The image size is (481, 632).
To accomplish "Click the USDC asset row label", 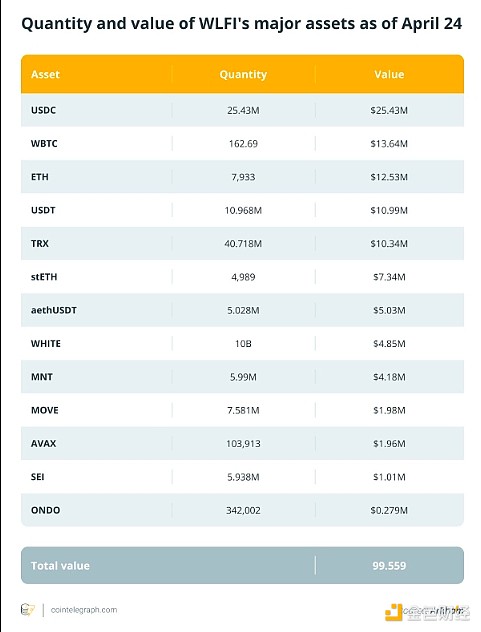I will 44,110.
